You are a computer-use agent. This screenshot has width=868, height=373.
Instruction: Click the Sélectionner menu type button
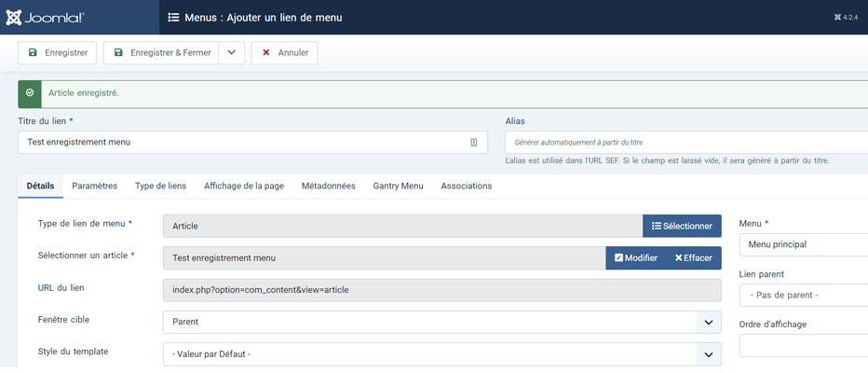[x=682, y=226]
